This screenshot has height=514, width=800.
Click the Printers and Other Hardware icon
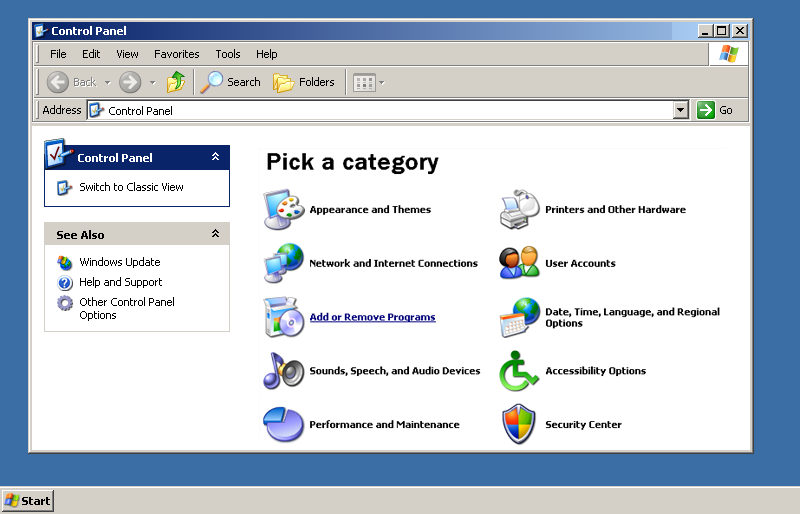coord(519,209)
